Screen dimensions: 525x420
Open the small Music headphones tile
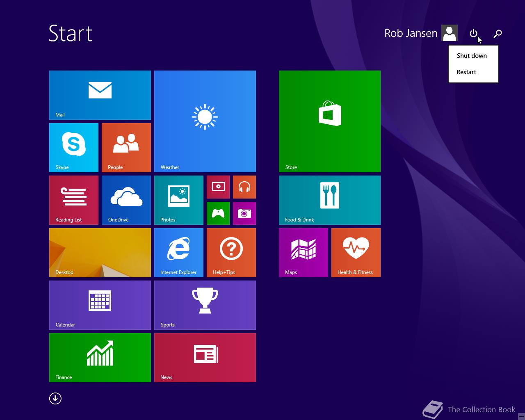click(244, 187)
